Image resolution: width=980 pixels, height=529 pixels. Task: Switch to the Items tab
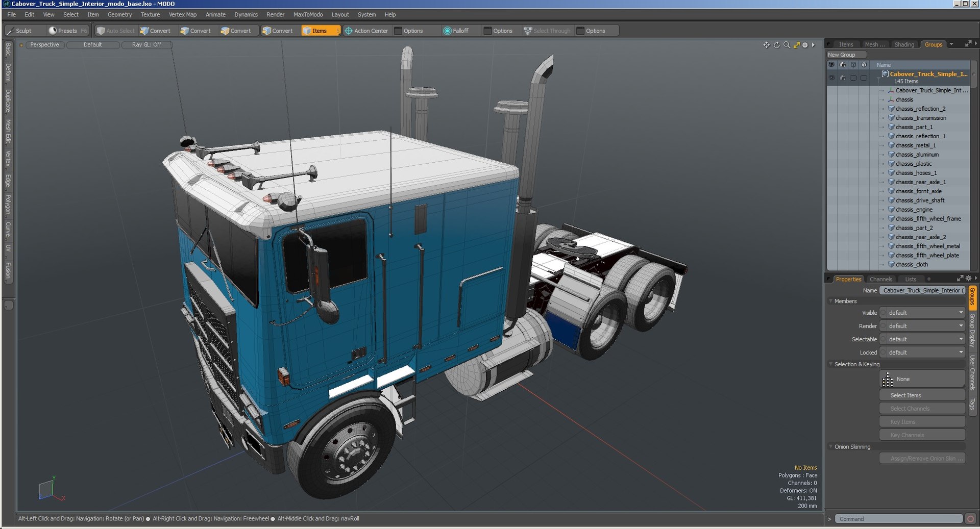[x=846, y=44]
